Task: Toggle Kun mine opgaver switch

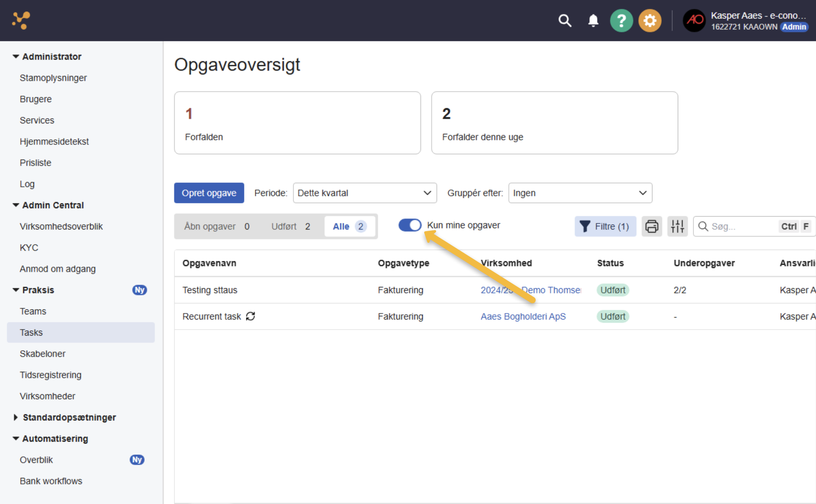Action: (410, 225)
